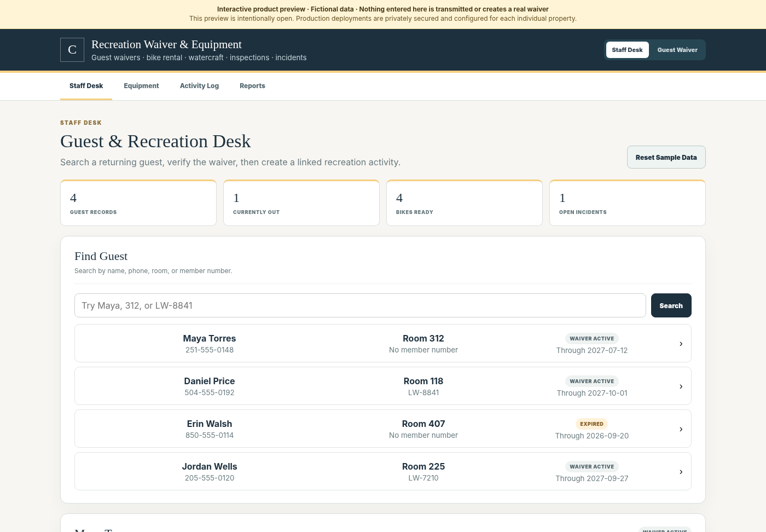Image resolution: width=766 pixels, height=532 pixels.
Task: Click the C logo icon in header
Action: tap(72, 50)
